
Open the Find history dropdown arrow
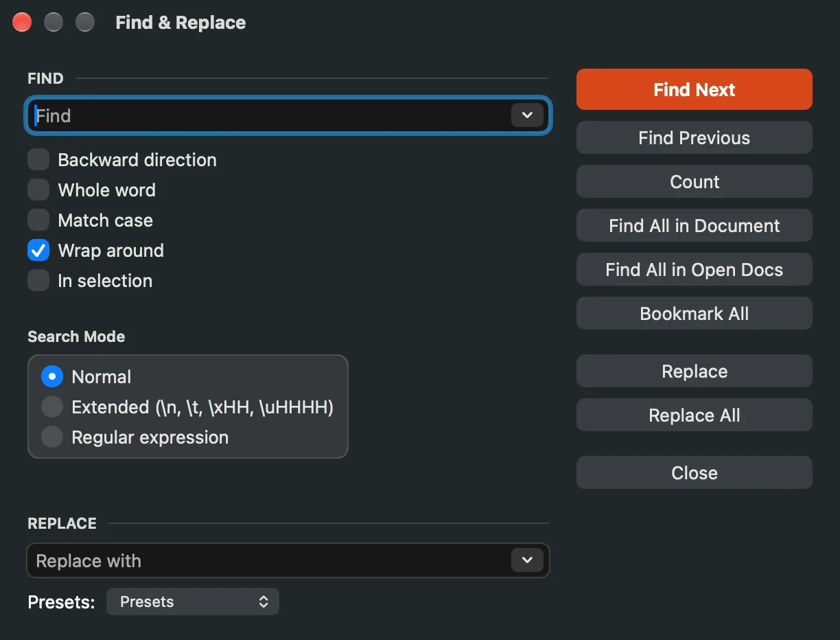[527, 115]
